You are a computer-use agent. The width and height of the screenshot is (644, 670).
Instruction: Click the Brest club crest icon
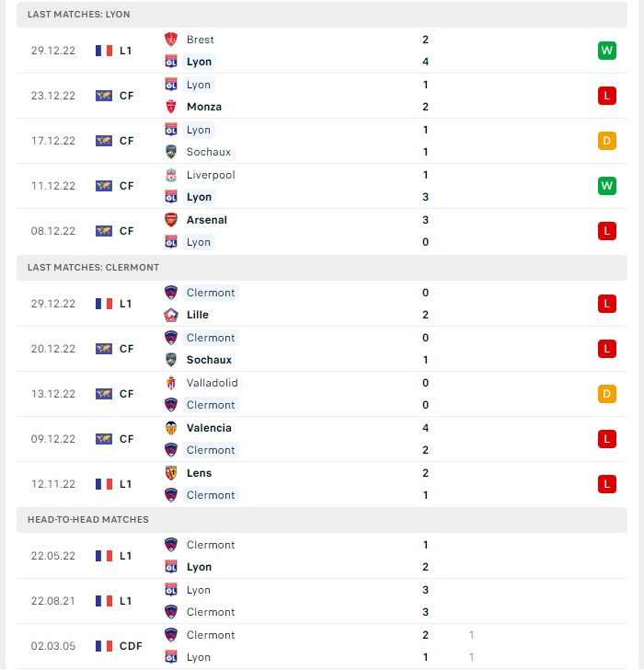171,40
